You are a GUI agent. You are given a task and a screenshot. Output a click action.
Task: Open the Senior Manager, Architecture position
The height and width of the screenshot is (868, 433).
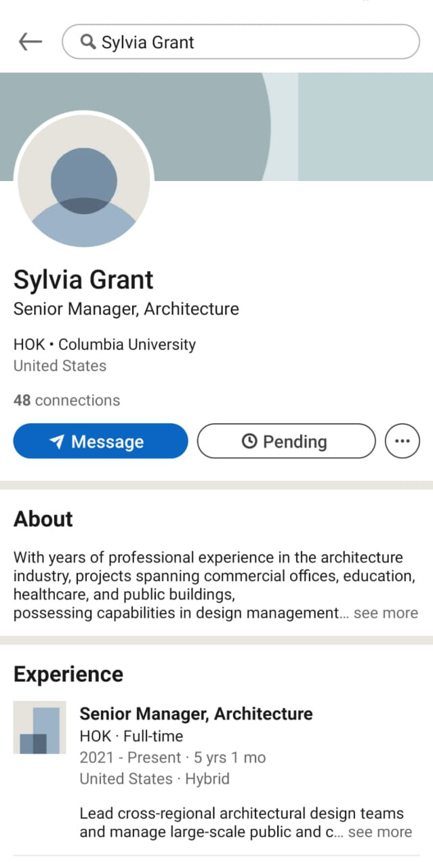[x=196, y=713]
